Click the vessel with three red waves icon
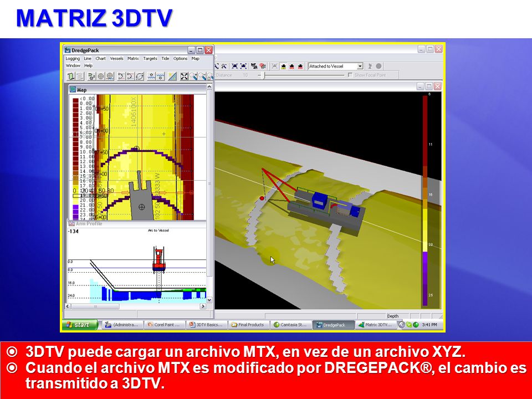This screenshot has height=399, width=532. 300,66
